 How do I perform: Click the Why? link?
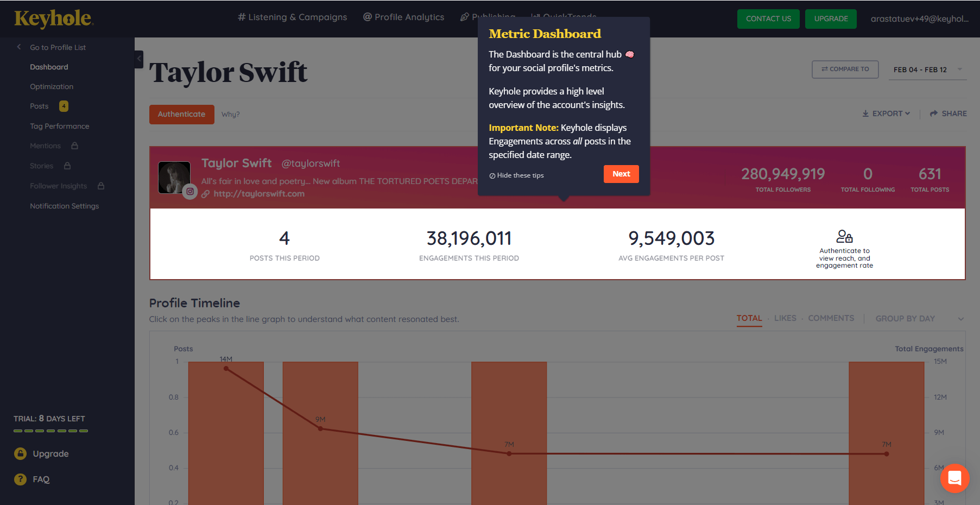[x=231, y=114]
